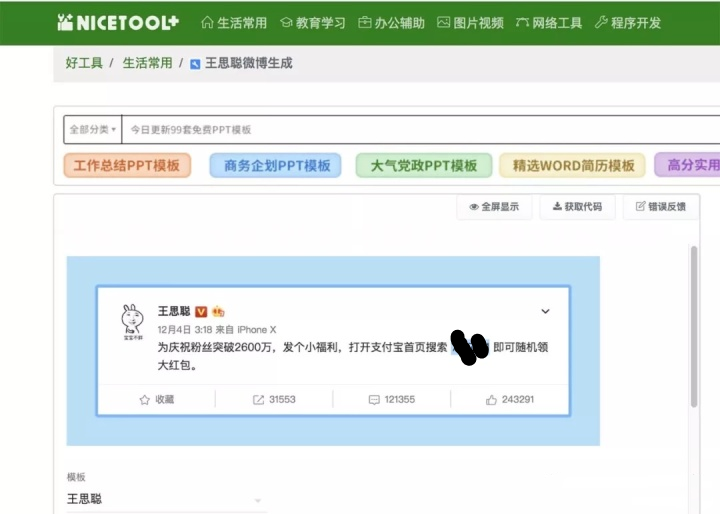Click the orange V verified badge
The image size is (720, 514).
coord(201,312)
